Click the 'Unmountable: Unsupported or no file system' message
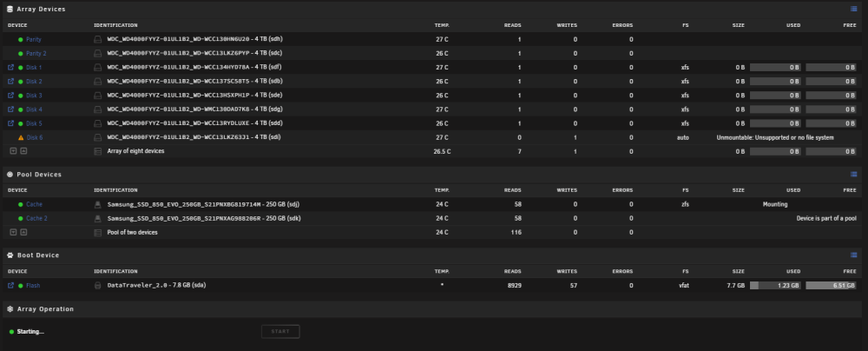 [x=775, y=137]
